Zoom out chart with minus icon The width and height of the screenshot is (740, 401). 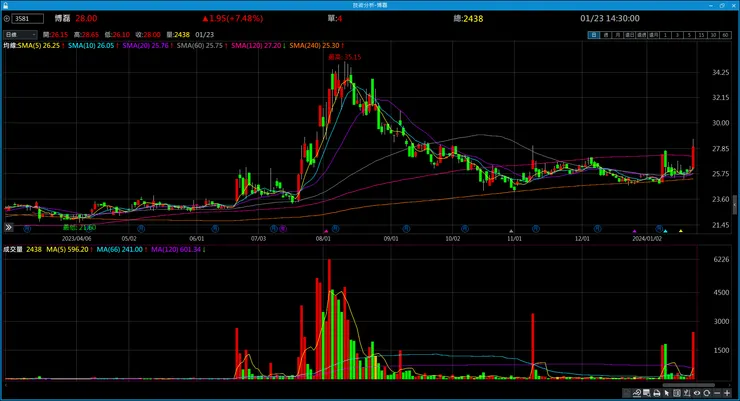click(x=717, y=393)
